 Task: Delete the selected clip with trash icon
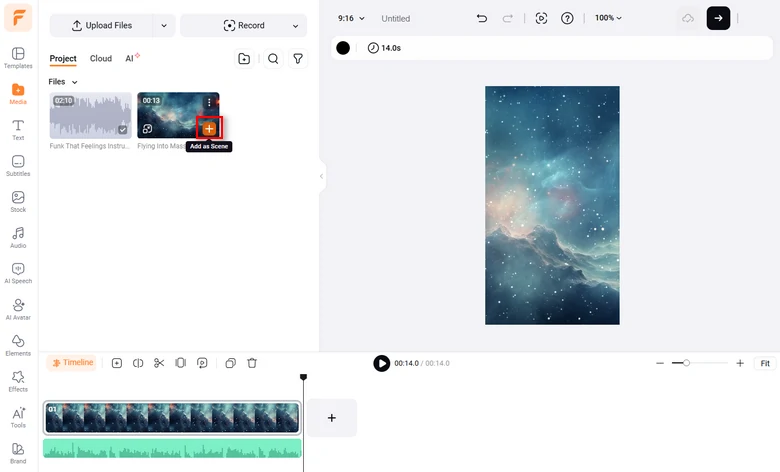coord(252,363)
